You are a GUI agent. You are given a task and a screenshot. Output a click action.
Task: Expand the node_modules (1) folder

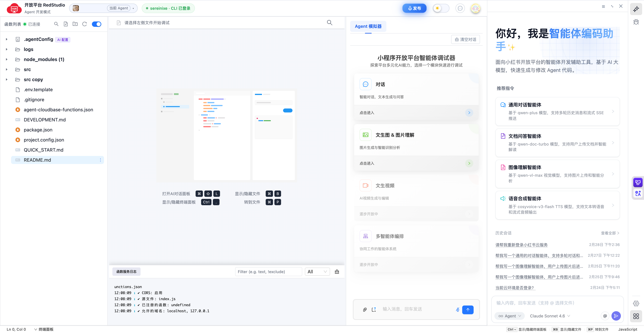point(7,59)
